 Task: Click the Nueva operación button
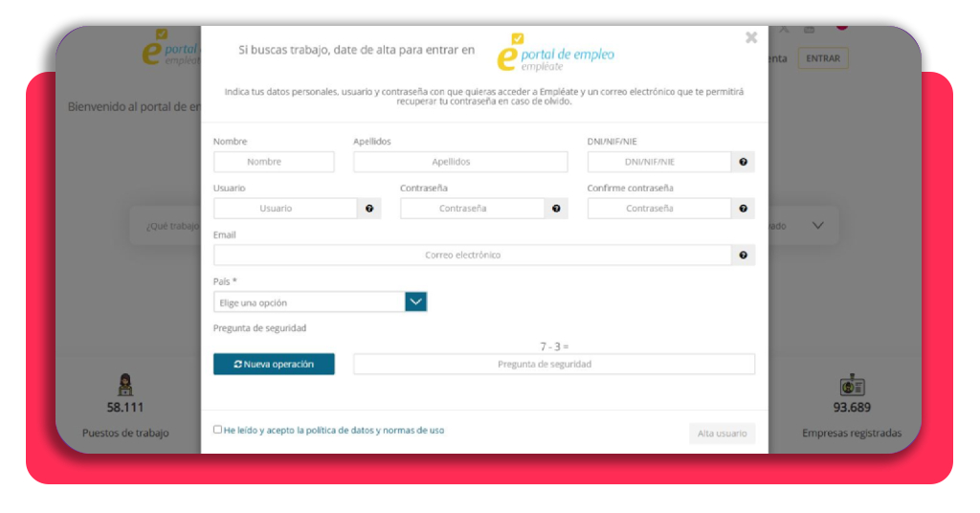point(274,364)
